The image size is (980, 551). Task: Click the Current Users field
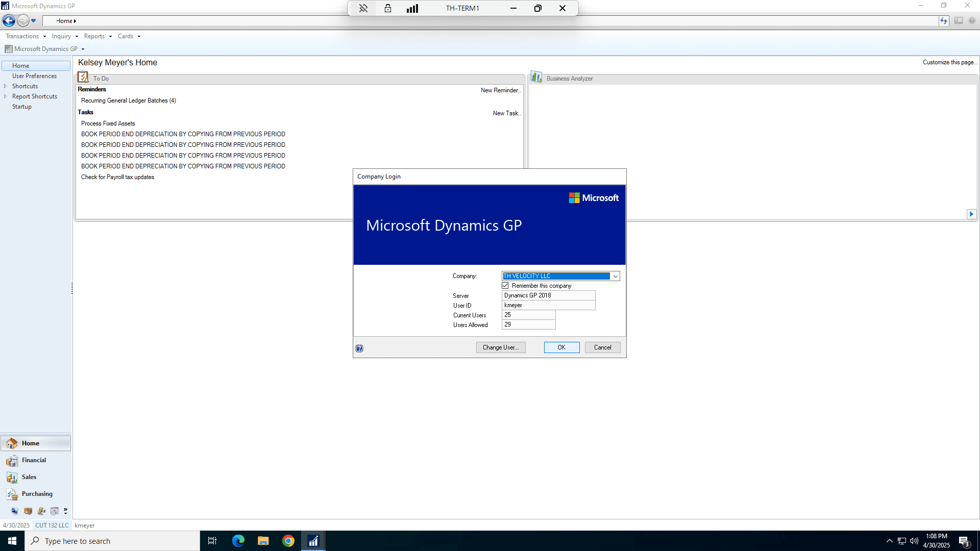tap(529, 315)
